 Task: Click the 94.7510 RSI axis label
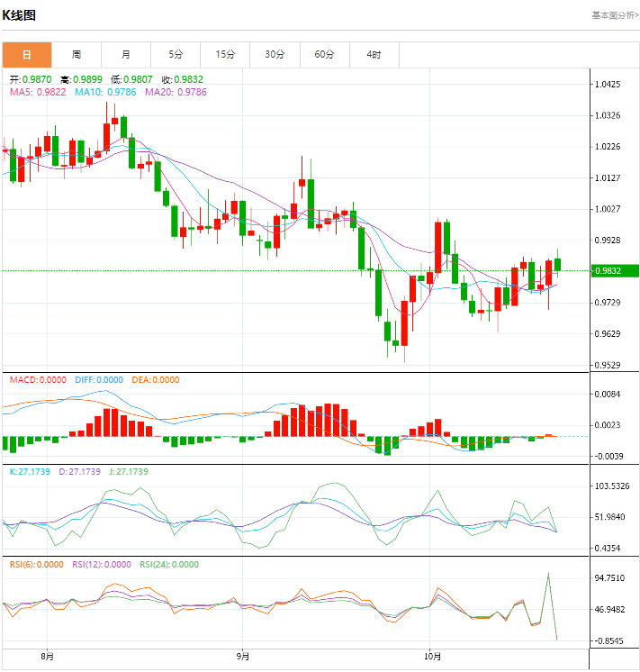(610, 578)
